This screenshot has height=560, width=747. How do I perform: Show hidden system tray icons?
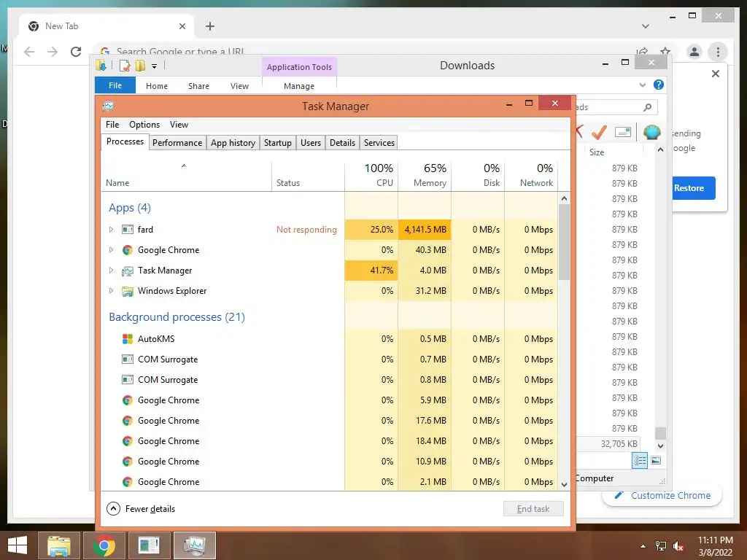point(643,546)
